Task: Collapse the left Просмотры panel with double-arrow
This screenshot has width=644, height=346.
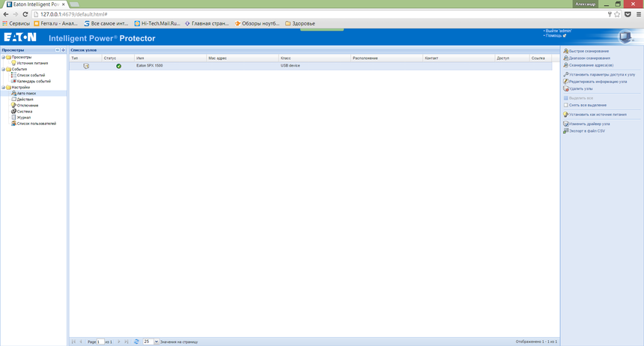Action: click(58, 50)
